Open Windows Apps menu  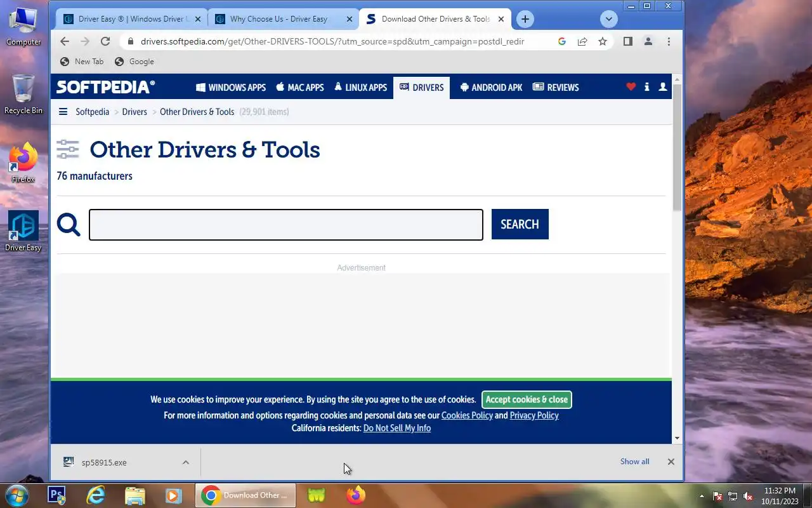tap(231, 87)
